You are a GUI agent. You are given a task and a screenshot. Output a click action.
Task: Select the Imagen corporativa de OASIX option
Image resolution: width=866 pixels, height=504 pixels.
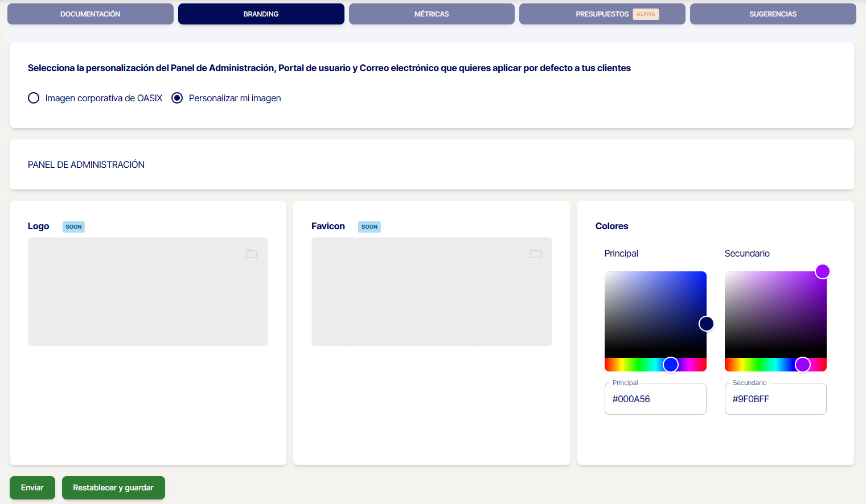34,98
